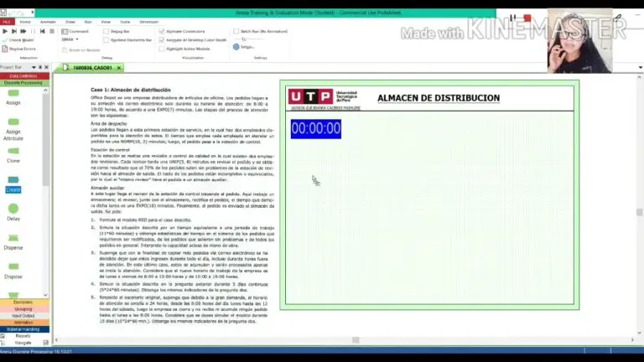644x362 pixels.
Task: Click the Check Model button
Action: (20, 40)
